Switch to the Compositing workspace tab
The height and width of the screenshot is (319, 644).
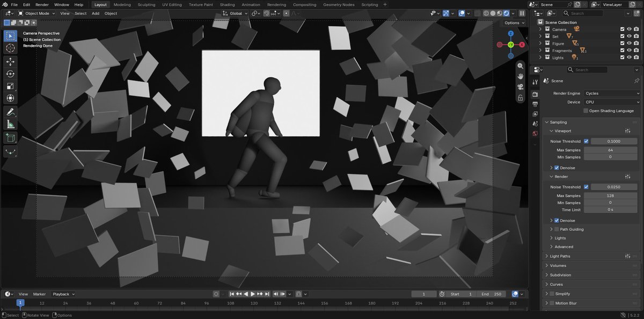304,4
